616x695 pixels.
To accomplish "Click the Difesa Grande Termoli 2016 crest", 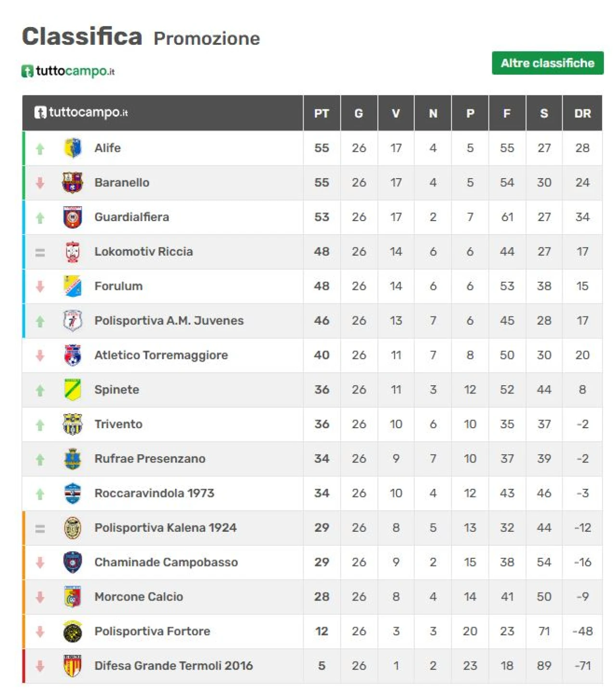I will click(x=73, y=666).
